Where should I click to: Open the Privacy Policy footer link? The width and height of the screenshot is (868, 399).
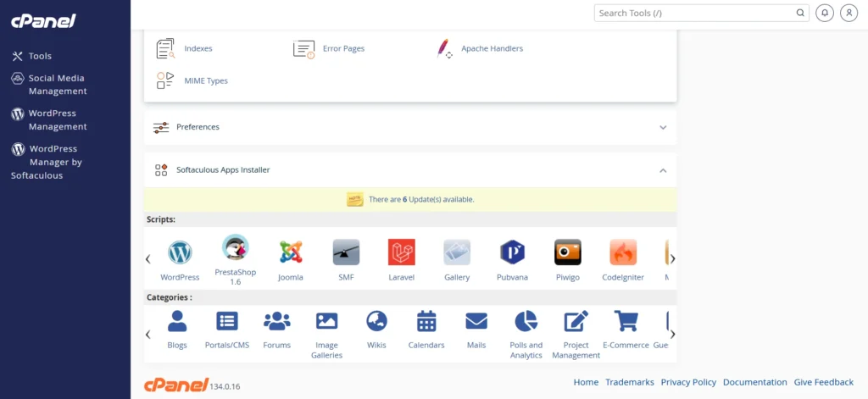688,382
